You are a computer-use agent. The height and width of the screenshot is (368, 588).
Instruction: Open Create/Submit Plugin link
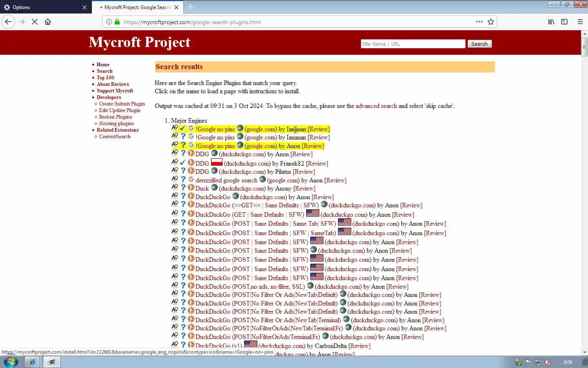pyautogui.click(x=122, y=104)
